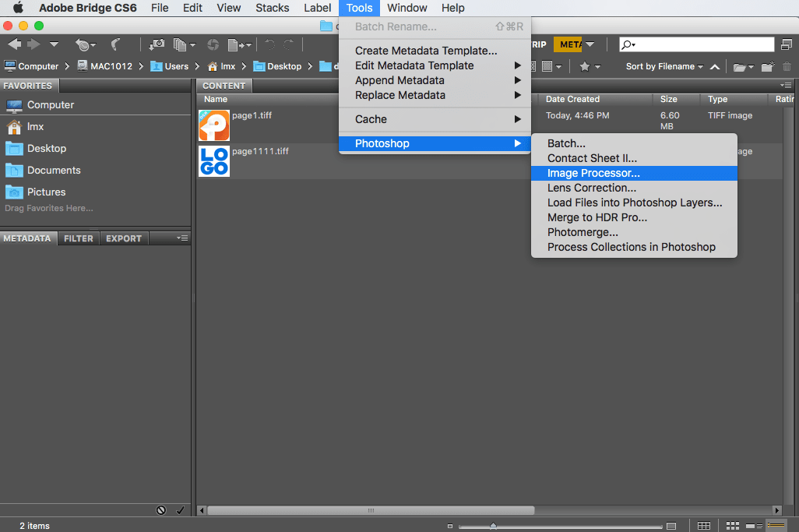Click the Date Created column header
Viewport: 799px width, 532px height.
pos(572,99)
